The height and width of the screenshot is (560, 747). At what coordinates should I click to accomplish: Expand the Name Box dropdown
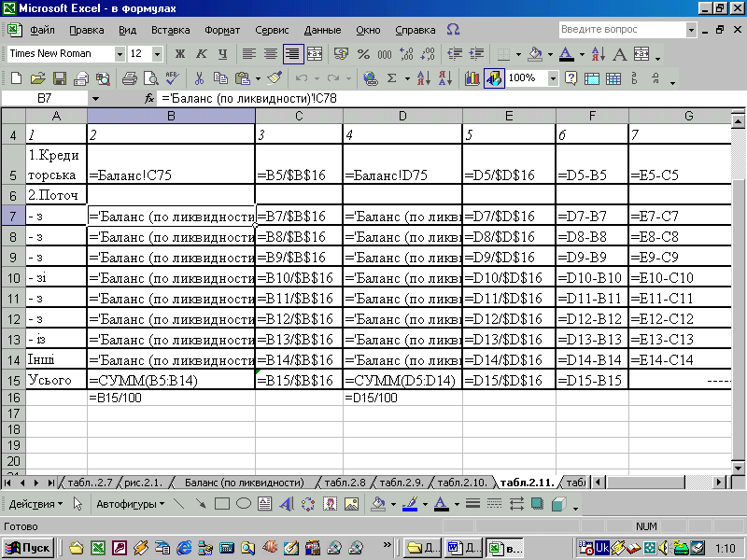(x=95, y=99)
